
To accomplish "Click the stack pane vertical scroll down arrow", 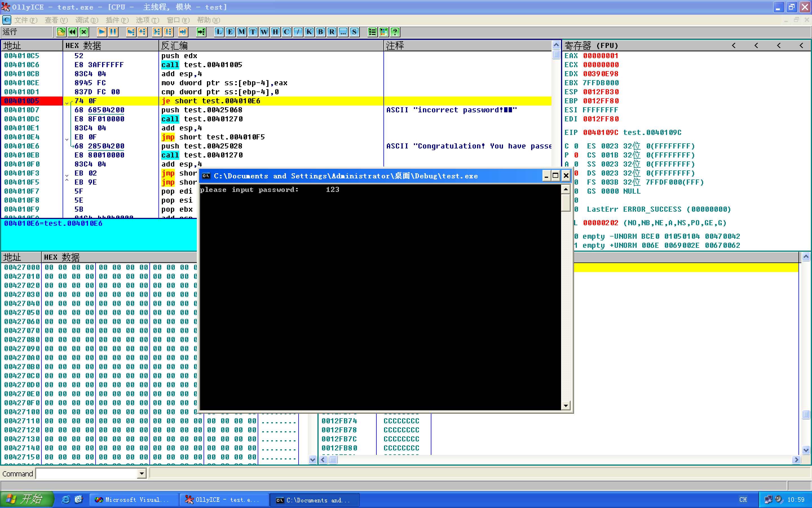I will pyautogui.click(x=806, y=450).
